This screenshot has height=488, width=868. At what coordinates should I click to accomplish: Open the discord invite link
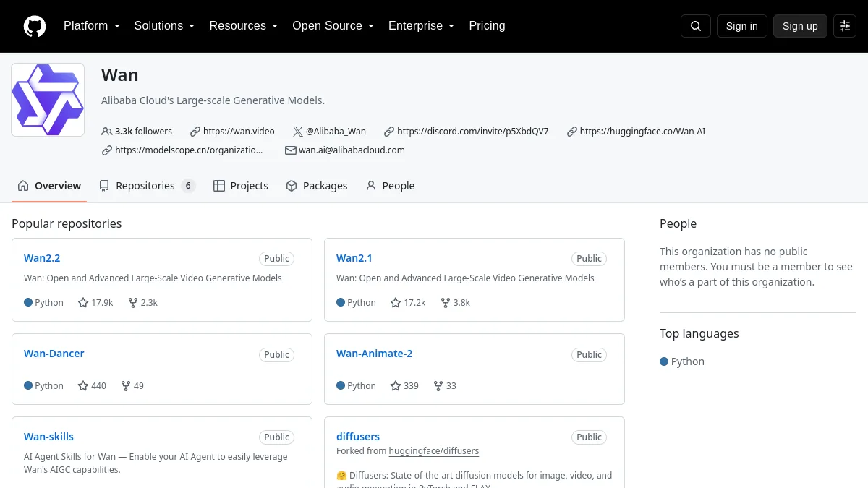(473, 132)
